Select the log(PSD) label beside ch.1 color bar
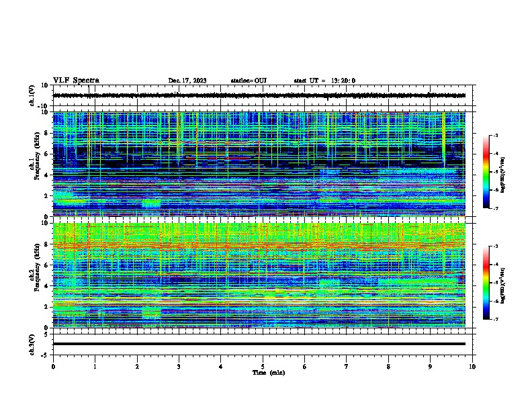532x411 pixels. coord(502,175)
